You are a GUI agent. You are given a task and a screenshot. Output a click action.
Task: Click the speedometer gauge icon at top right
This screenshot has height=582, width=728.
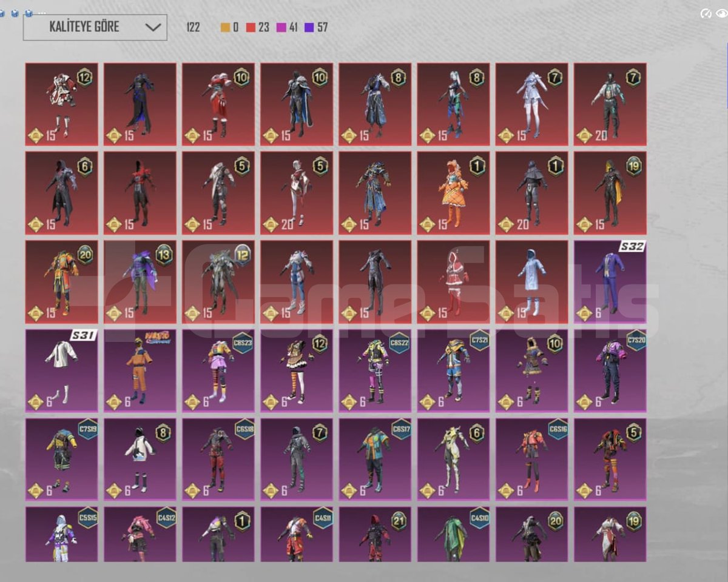coord(706,13)
